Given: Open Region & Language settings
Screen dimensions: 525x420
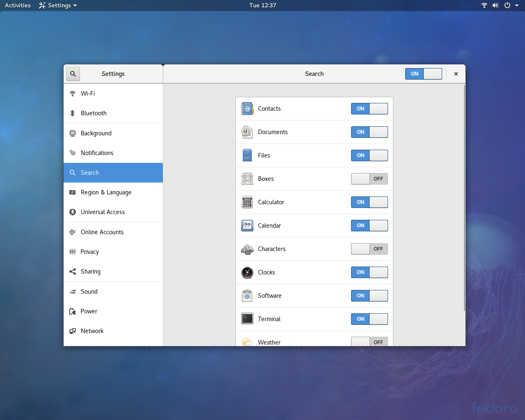Looking at the screenshot, I should tap(113, 192).
